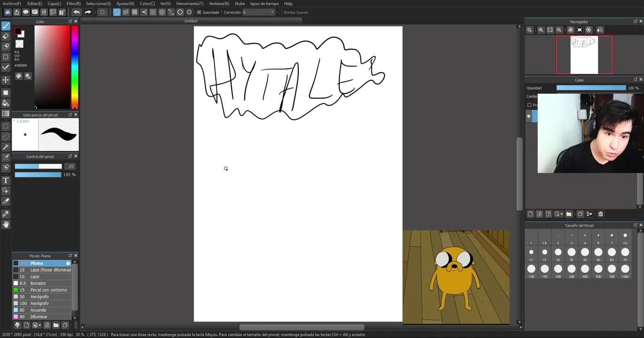Viewport: 644px width, 338px height.
Task: Toggle the layer protect checkbox in Capa
Action: tap(529, 105)
